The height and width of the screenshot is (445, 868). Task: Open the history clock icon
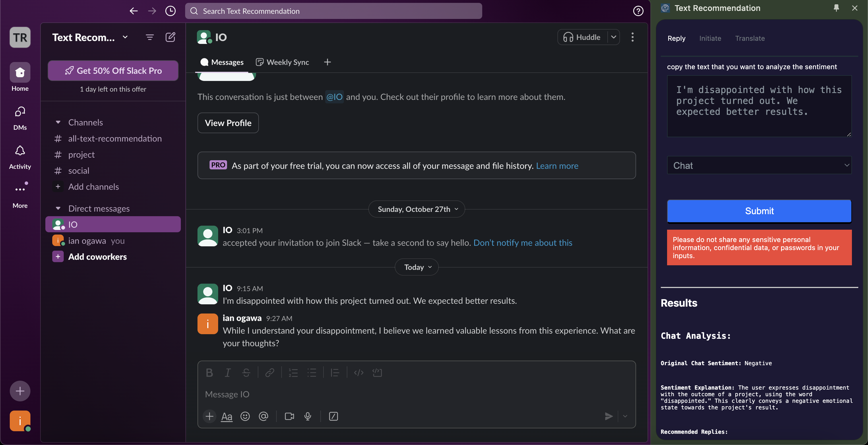tap(170, 11)
